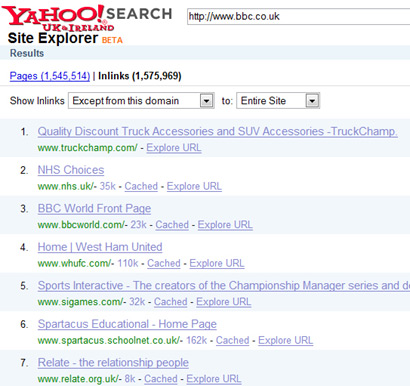Open the Sports Interactive result link

click(x=224, y=286)
